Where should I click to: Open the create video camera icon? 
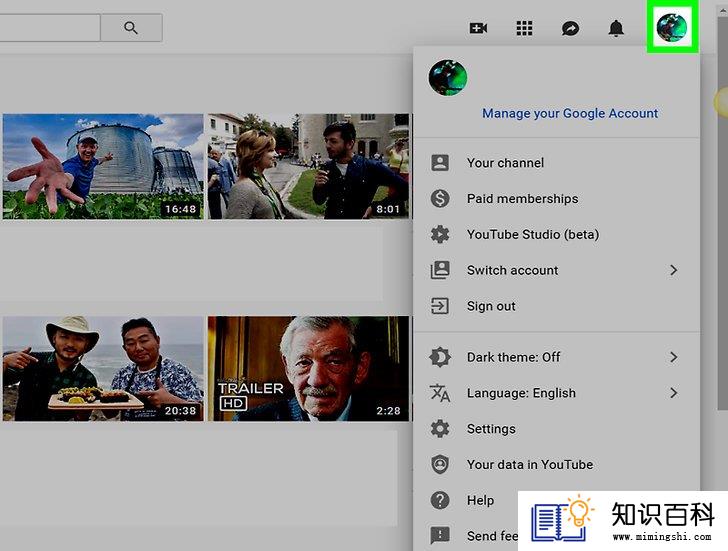click(478, 28)
